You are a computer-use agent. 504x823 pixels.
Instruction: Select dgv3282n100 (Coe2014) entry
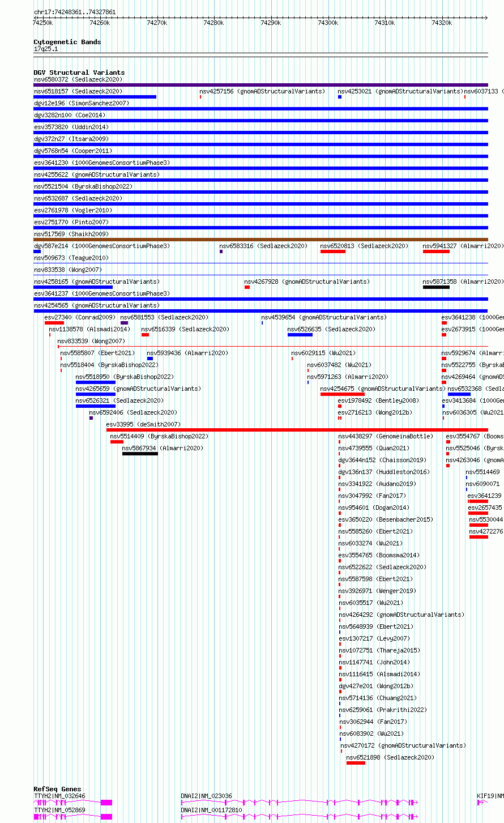70,116
